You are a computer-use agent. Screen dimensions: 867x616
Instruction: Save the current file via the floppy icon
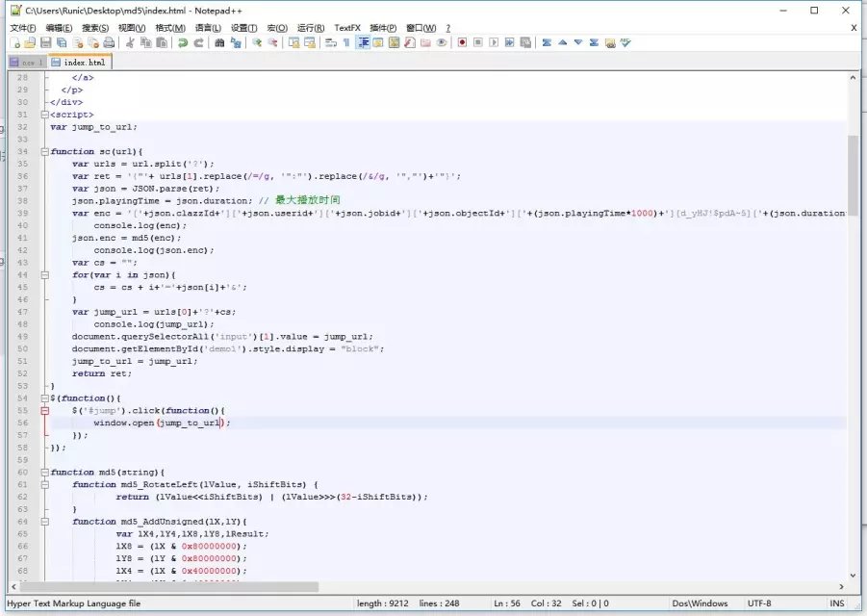(46, 42)
